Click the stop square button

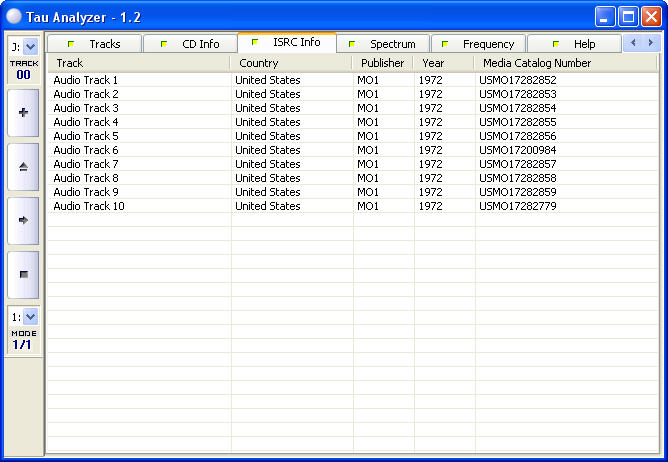pos(23,274)
